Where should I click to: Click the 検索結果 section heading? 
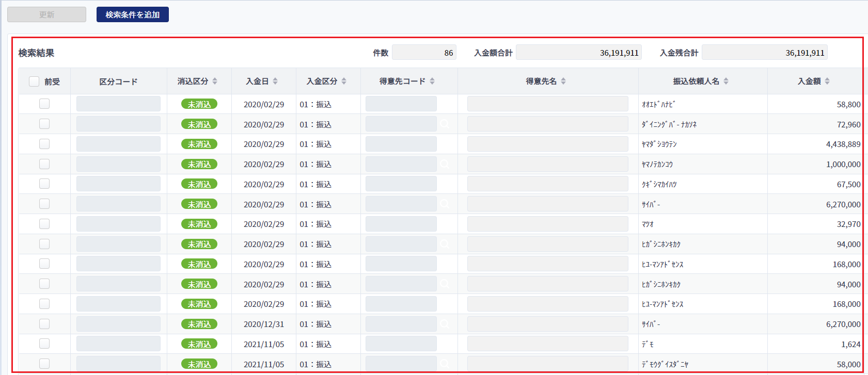pyautogui.click(x=36, y=53)
